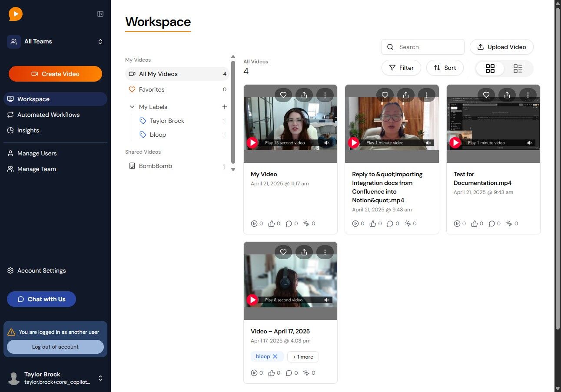Open three-dot menu on My Video card

[x=325, y=95]
